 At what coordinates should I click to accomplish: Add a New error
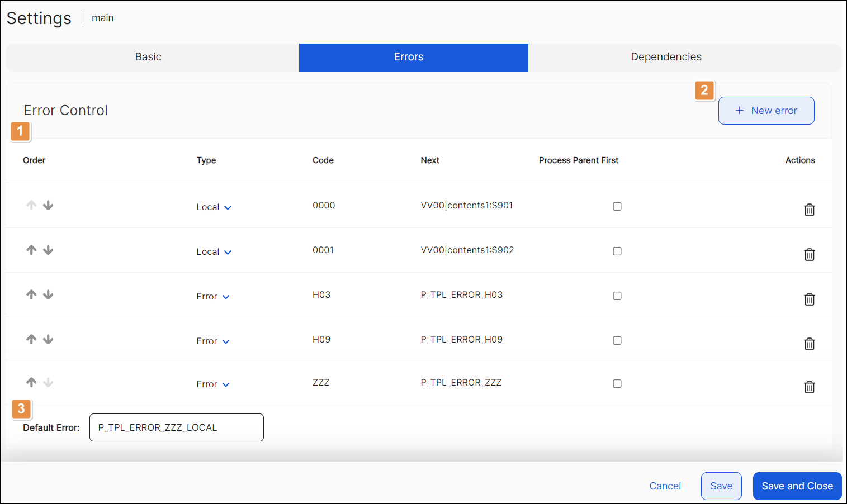(x=766, y=111)
